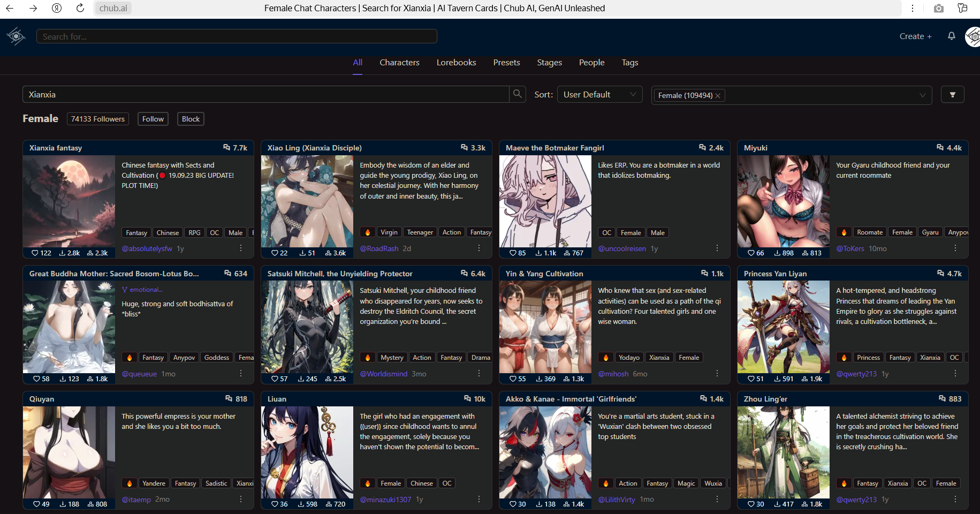Select the Wuxia tag on Akko & Kanae card
The height and width of the screenshot is (514, 980).
[713, 483]
